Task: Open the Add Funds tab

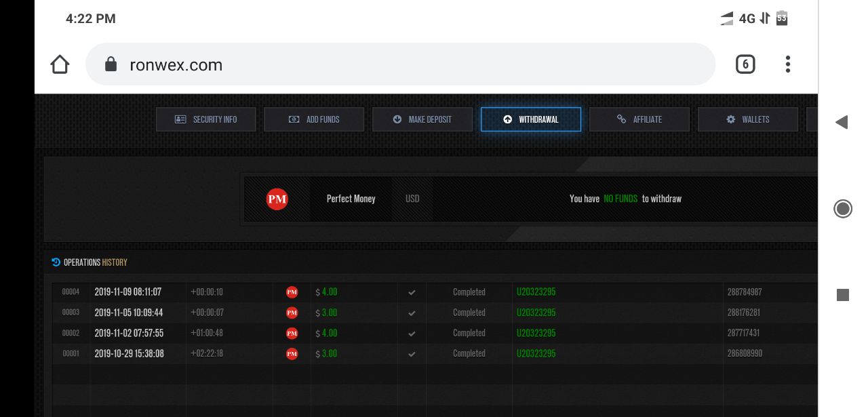Action: coord(314,119)
